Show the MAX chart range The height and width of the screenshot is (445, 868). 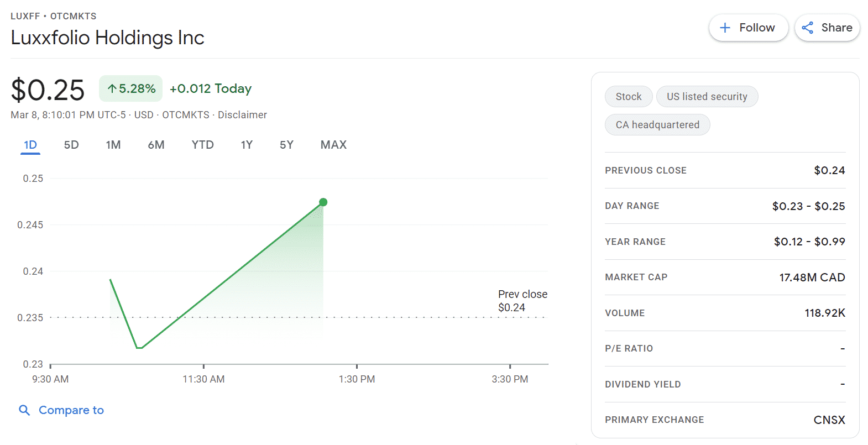[x=333, y=145]
